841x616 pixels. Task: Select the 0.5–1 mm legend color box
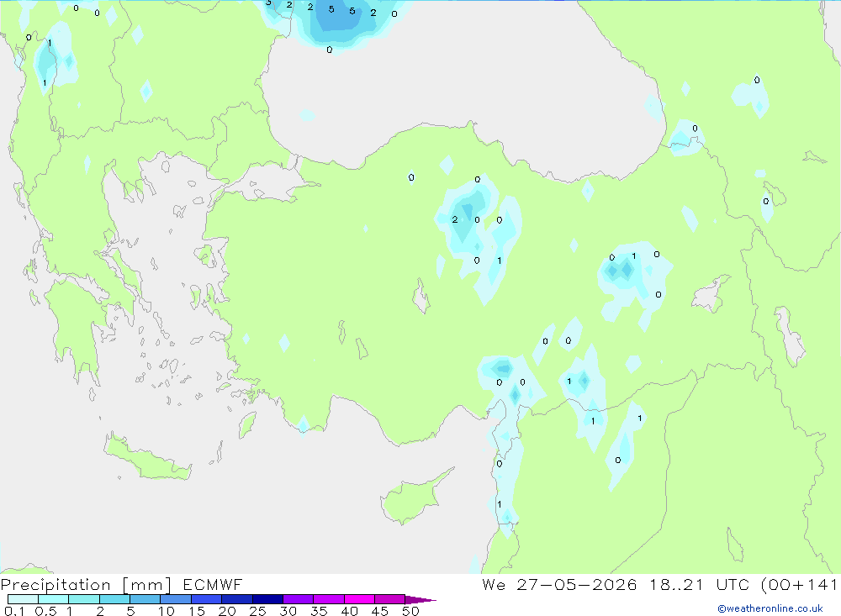coord(54,599)
